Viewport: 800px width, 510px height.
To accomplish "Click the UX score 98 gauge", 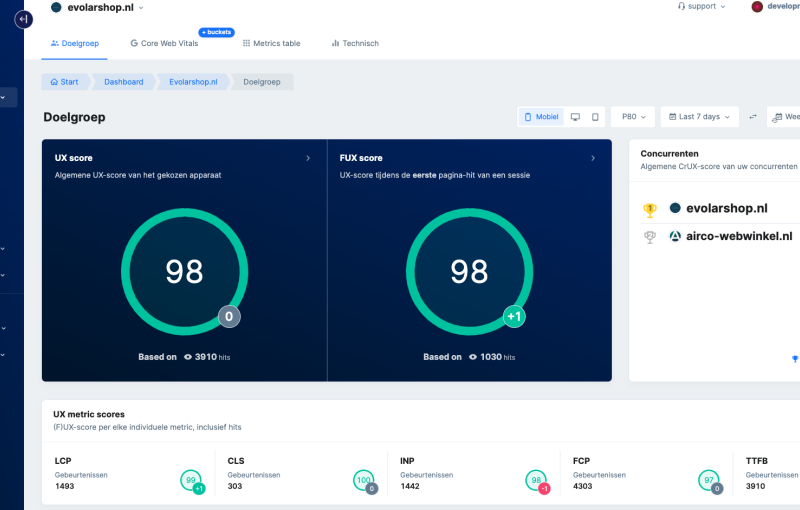I will point(185,271).
